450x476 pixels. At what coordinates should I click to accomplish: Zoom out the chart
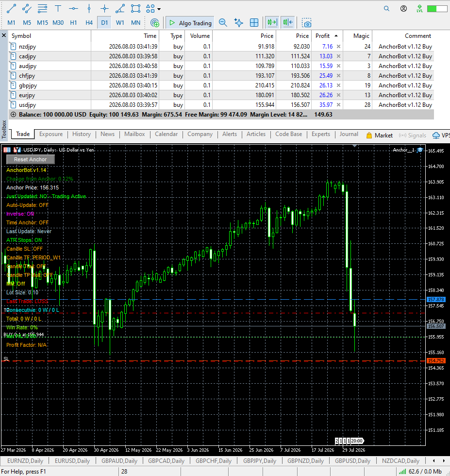tap(223, 23)
